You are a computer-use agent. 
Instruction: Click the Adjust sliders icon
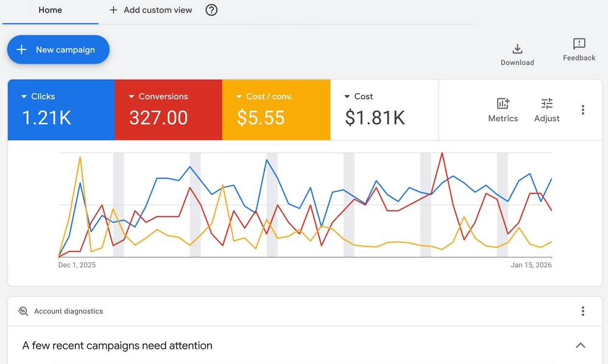point(546,103)
